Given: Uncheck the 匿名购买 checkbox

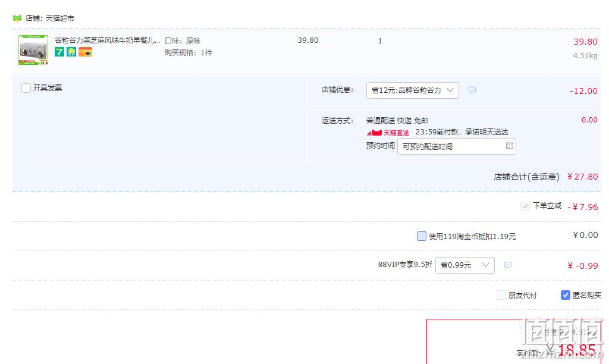Looking at the screenshot, I should tap(566, 295).
